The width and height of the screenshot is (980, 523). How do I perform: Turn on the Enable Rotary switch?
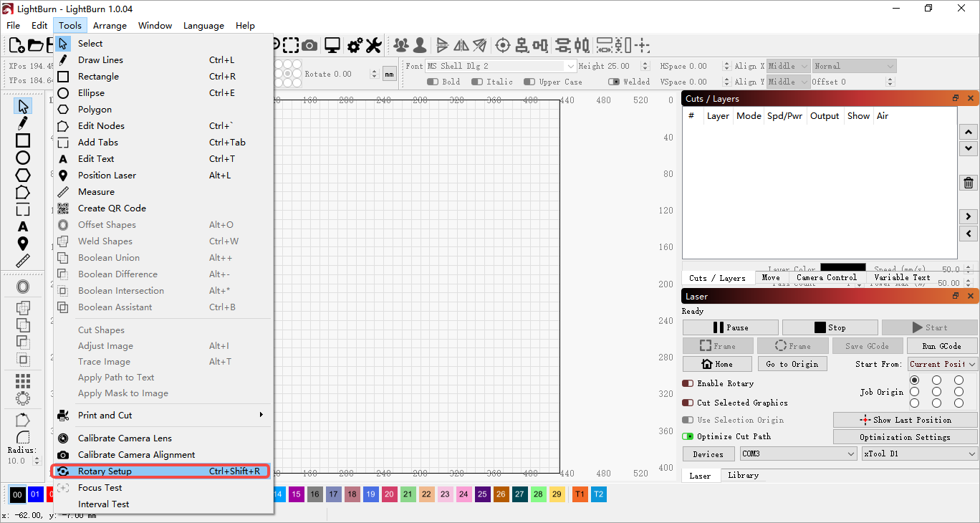click(688, 383)
